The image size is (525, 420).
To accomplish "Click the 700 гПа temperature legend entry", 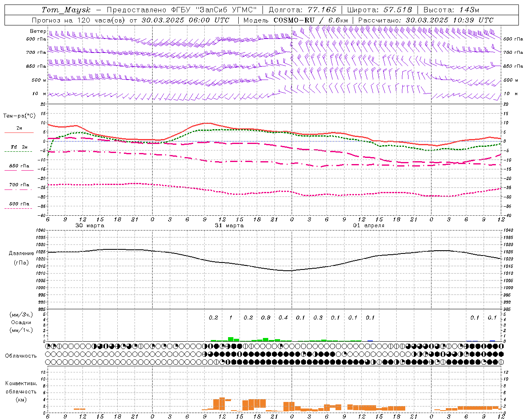I will tap(19, 185).
